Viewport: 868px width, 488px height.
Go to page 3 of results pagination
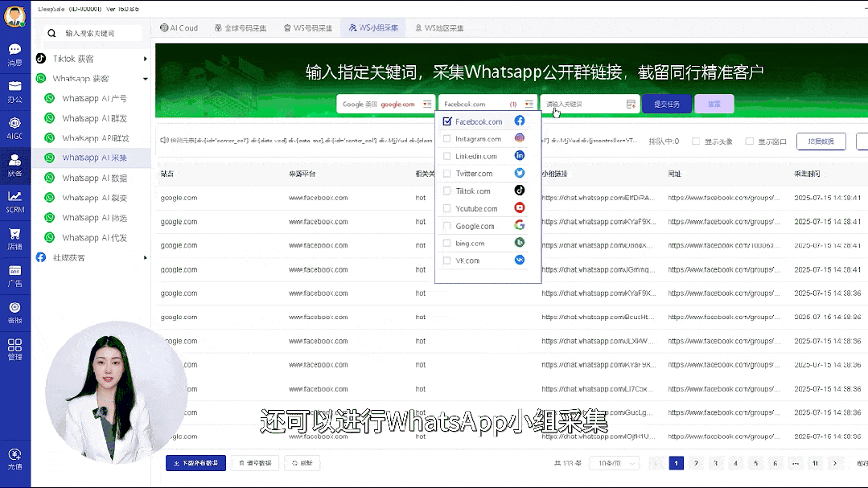coord(714,464)
